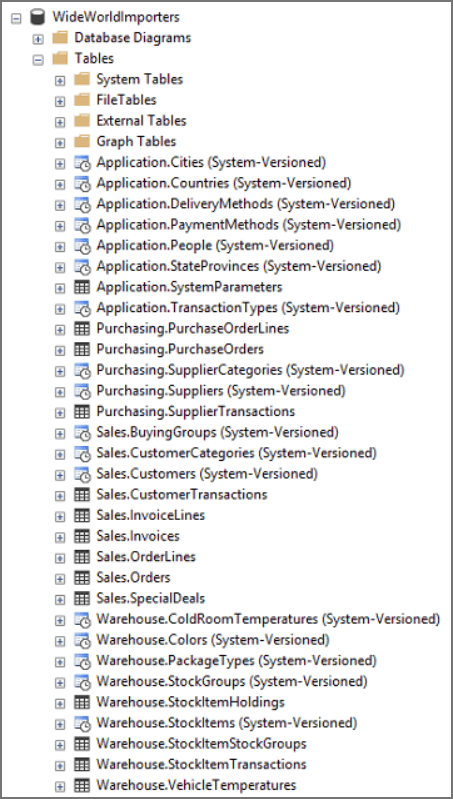Expand the Sales.Orders table node
This screenshot has height=799, width=453.
[60, 578]
